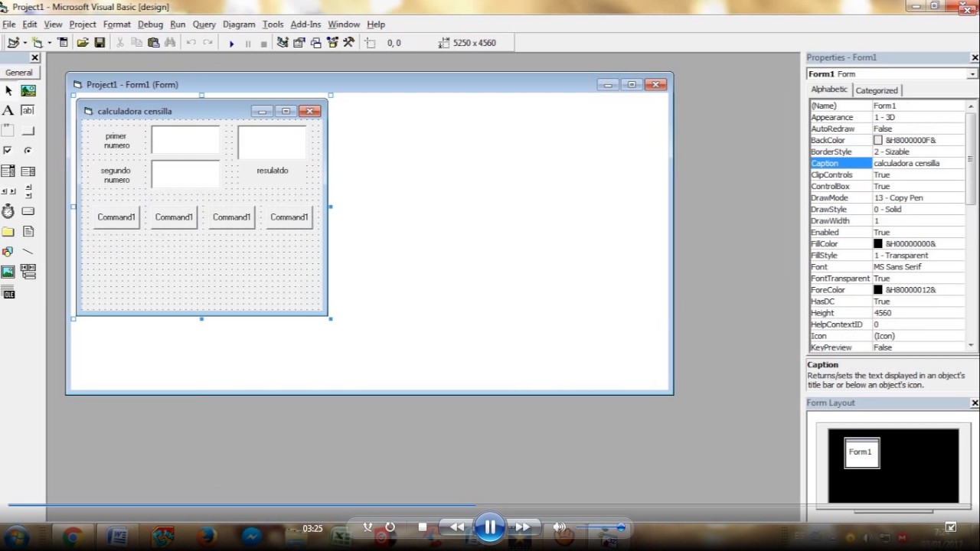Toggle mute on the video player
The width and height of the screenshot is (980, 551).
click(x=560, y=527)
